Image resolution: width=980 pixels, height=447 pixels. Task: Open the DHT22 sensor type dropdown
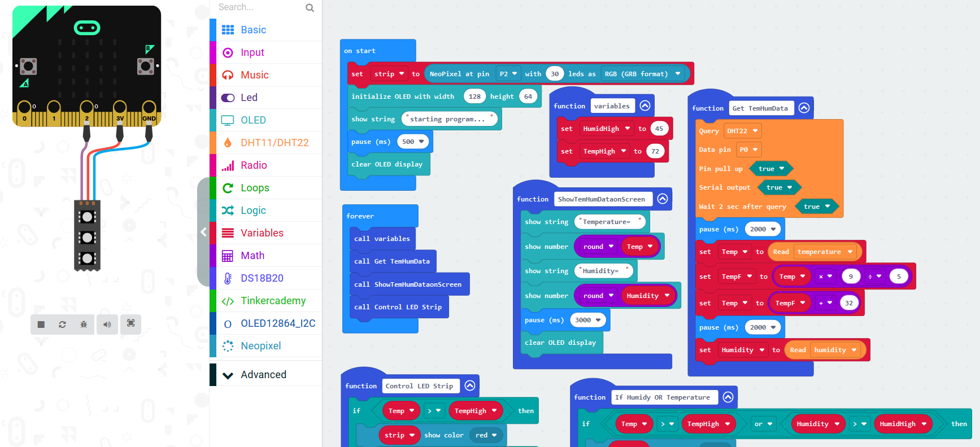[x=742, y=131]
